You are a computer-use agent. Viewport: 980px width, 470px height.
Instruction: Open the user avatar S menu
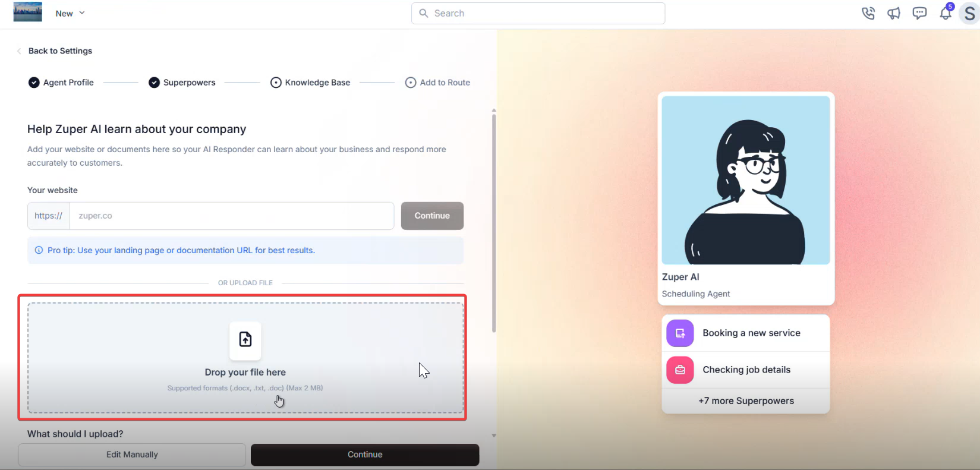tap(969, 14)
